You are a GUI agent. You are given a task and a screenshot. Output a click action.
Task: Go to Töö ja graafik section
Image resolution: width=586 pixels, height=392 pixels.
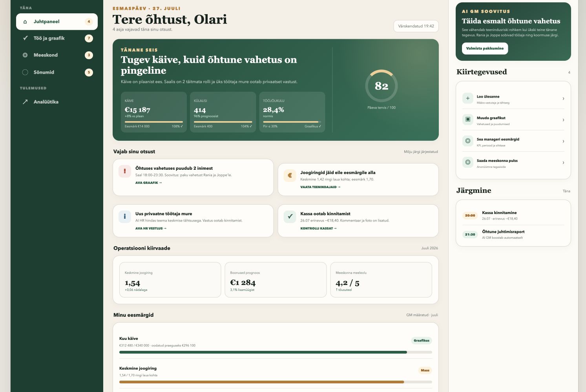tap(57, 38)
